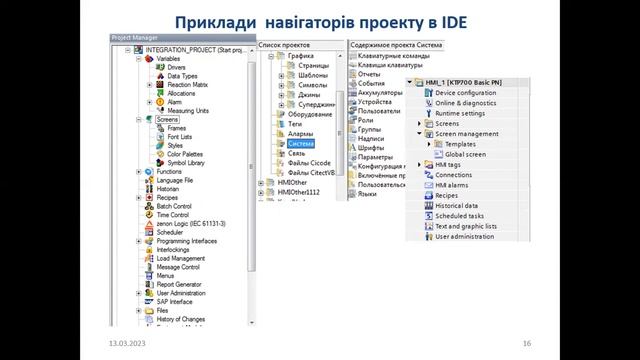Click the Connections icon
Screen dimensions: 640x360
429,175
